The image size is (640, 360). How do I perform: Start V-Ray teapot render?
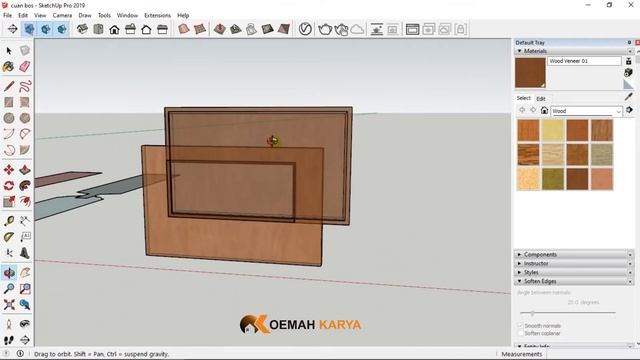tap(325, 29)
